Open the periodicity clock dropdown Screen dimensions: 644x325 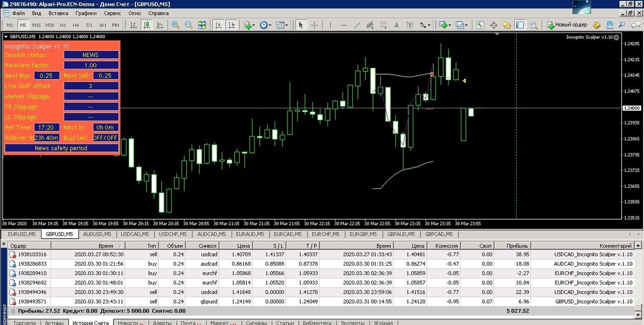pyautogui.click(x=265, y=25)
